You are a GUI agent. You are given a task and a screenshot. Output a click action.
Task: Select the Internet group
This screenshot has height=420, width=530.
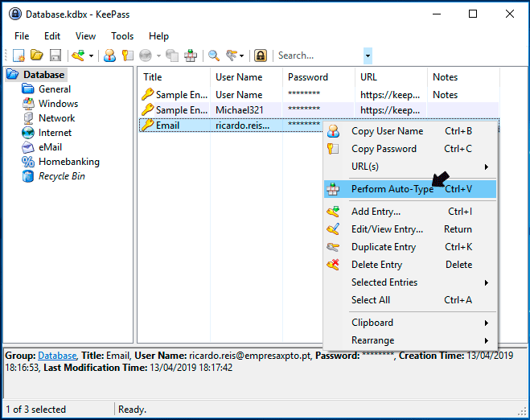click(x=55, y=133)
